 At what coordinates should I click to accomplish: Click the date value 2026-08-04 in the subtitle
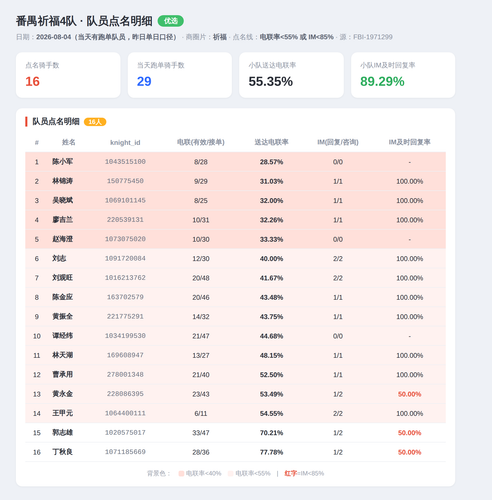pos(54,37)
